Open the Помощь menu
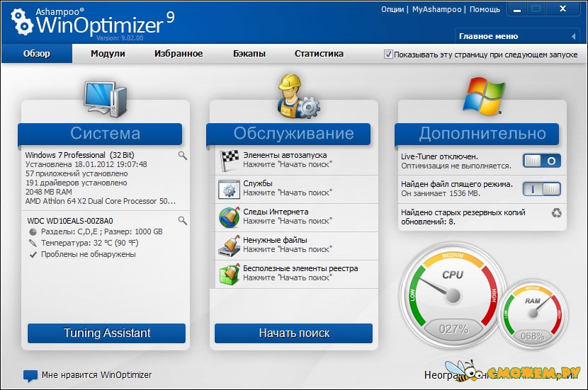 coord(485,9)
